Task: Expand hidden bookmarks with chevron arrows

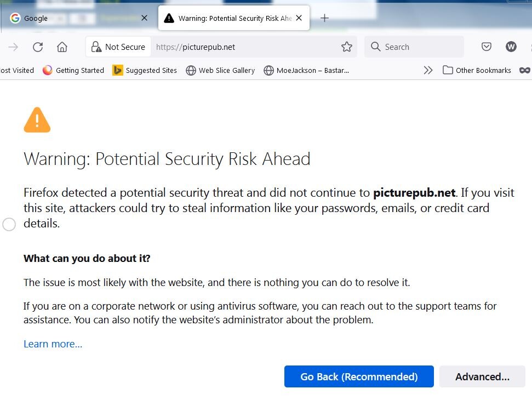Action: (x=428, y=70)
